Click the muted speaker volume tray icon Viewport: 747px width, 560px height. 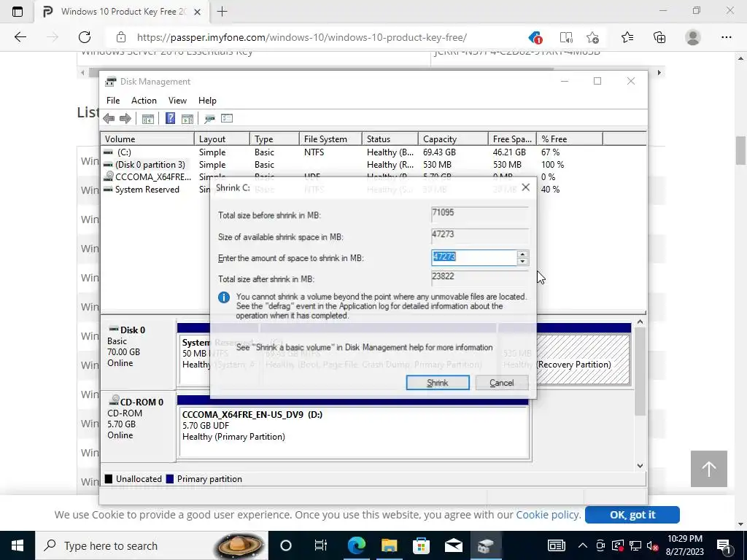click(652, 545)
